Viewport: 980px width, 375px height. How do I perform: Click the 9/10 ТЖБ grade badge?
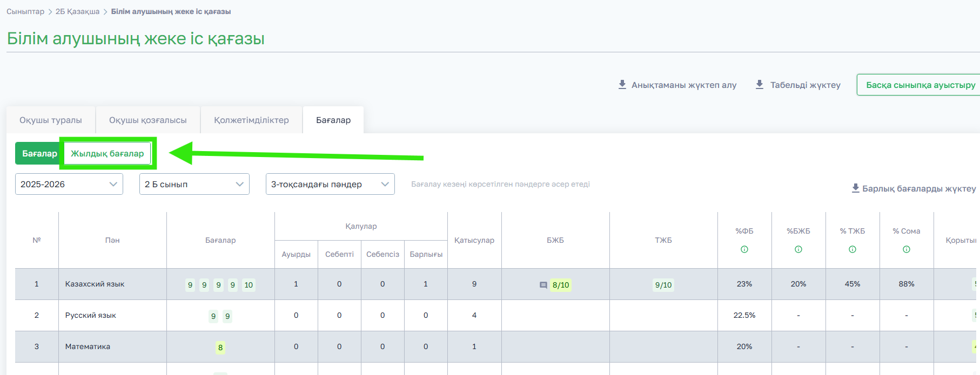(663, 285)
